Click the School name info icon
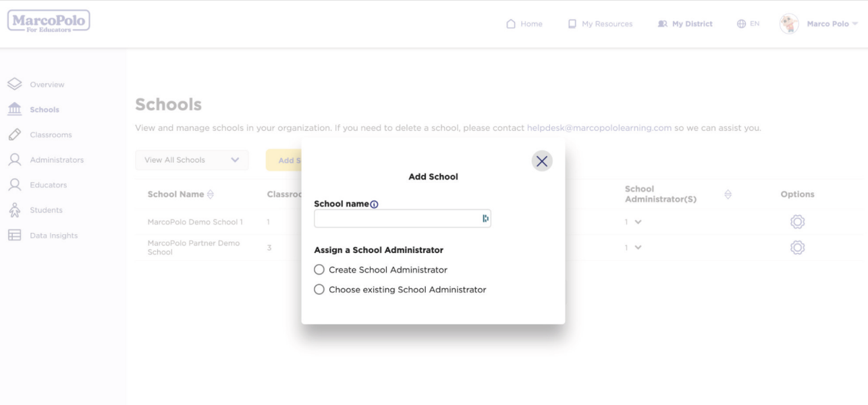 pyautogui.click(x=374, y=205)
